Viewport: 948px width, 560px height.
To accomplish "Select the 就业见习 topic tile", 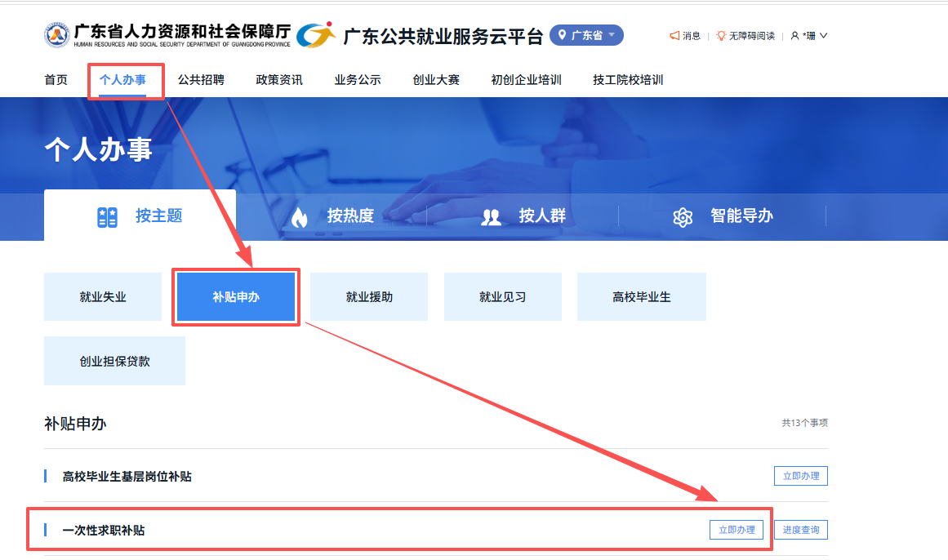I will coord(502,297).
